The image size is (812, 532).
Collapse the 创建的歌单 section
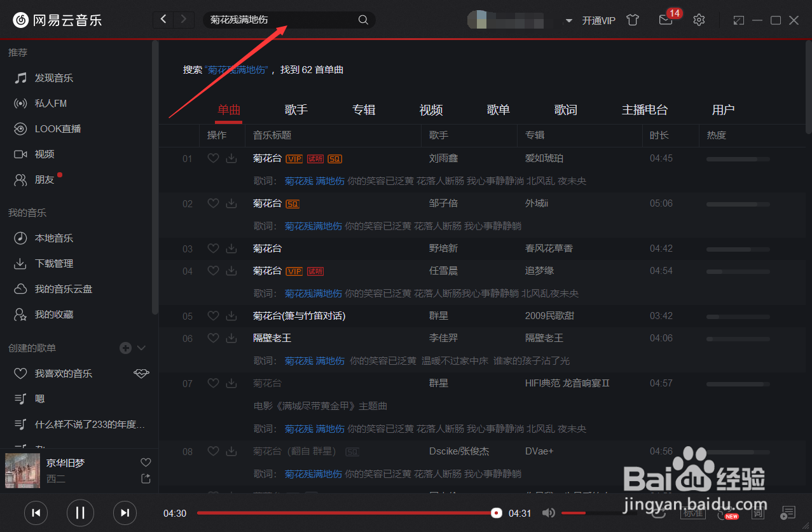tap(142, 348)
